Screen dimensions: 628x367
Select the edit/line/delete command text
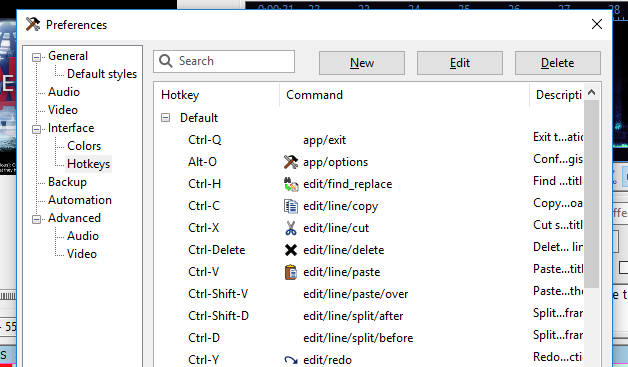343,250
